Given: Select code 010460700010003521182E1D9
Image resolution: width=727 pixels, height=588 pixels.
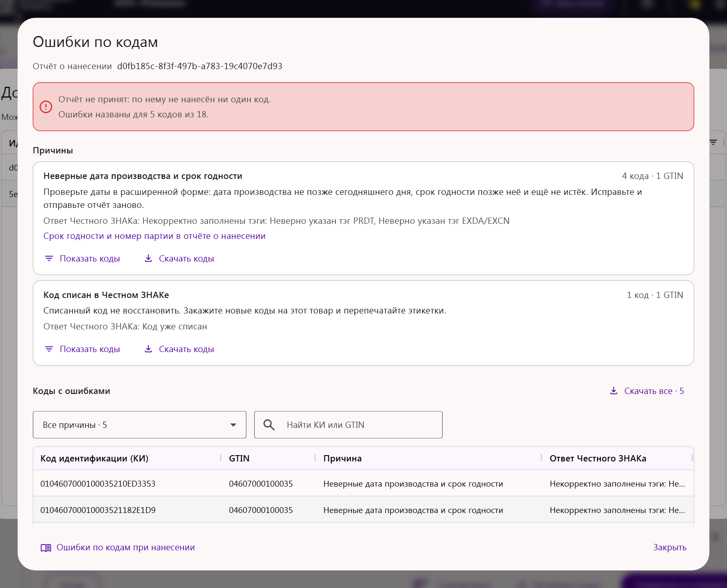Looking at the screenshot, I should click(98, 510).
